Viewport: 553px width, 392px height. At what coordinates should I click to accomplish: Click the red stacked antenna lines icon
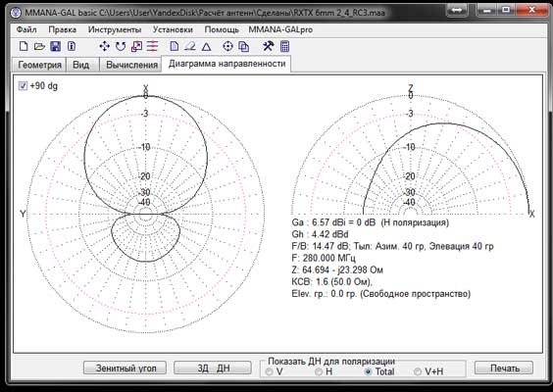click(152, 46)
